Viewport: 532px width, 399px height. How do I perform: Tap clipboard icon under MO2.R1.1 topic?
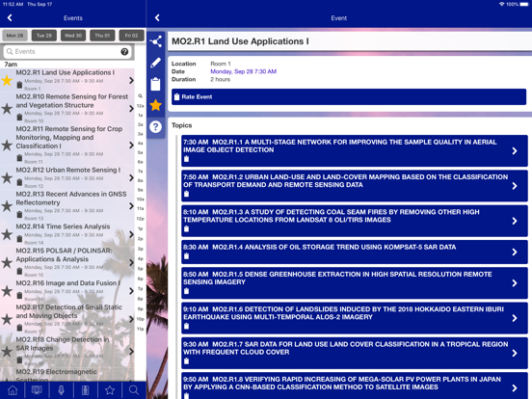pos(186,159)
